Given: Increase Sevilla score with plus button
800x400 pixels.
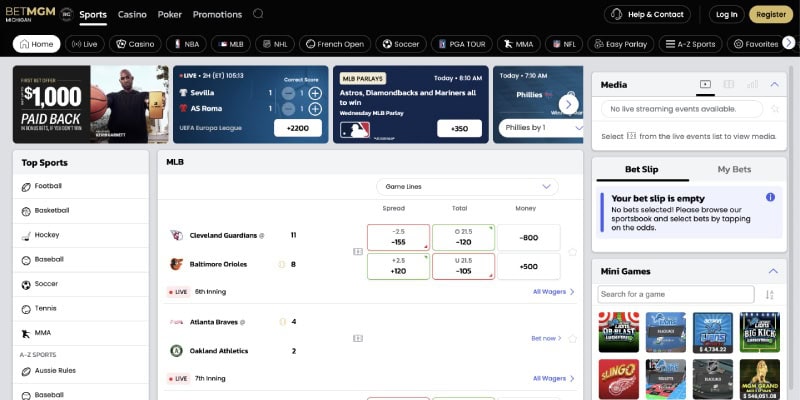Looking at the screenshot, I should [x=315, y=93].
